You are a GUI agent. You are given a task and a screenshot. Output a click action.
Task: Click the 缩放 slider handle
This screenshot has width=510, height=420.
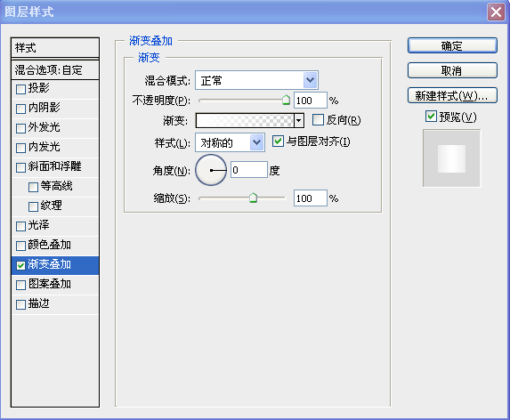253,198
